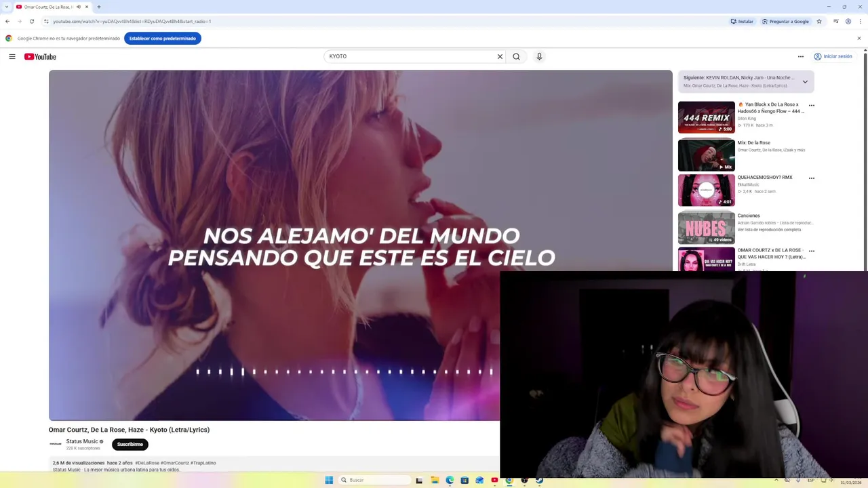
Task: Click the magnifier search button
Action: pos(516,57)
